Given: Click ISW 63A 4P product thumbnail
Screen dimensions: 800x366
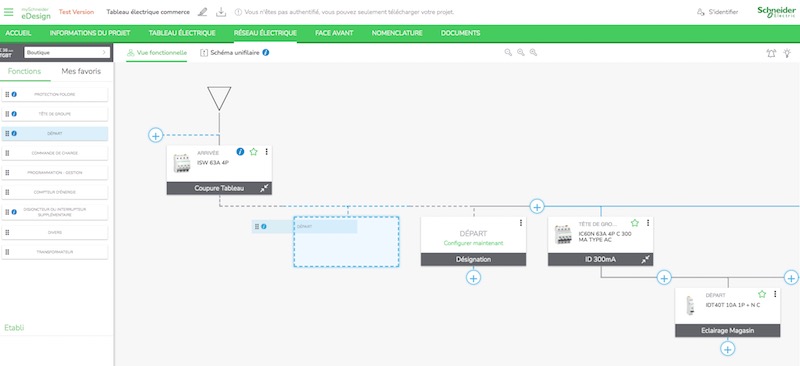Looking at the screenshot, I should [x=182, y=163].
